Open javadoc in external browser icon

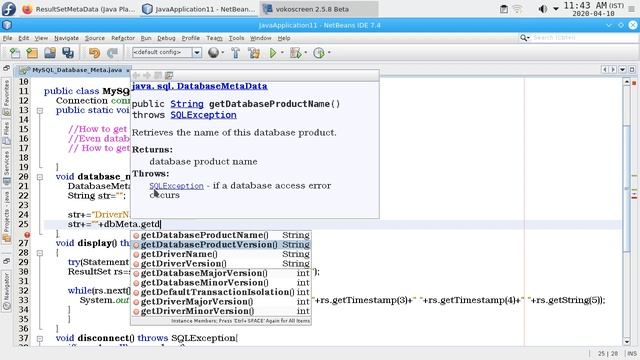click(x=158, y=76)
